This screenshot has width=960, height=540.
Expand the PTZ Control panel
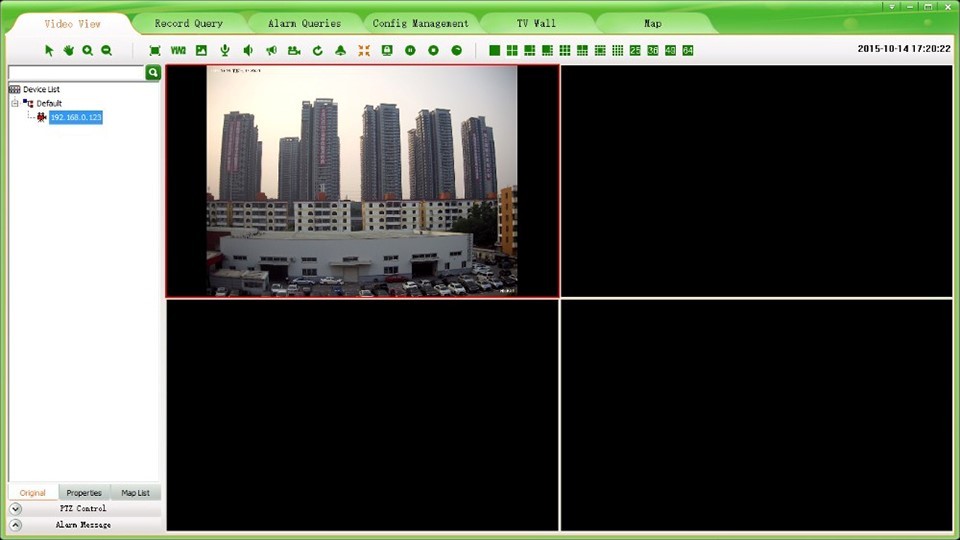pos(15,509)
